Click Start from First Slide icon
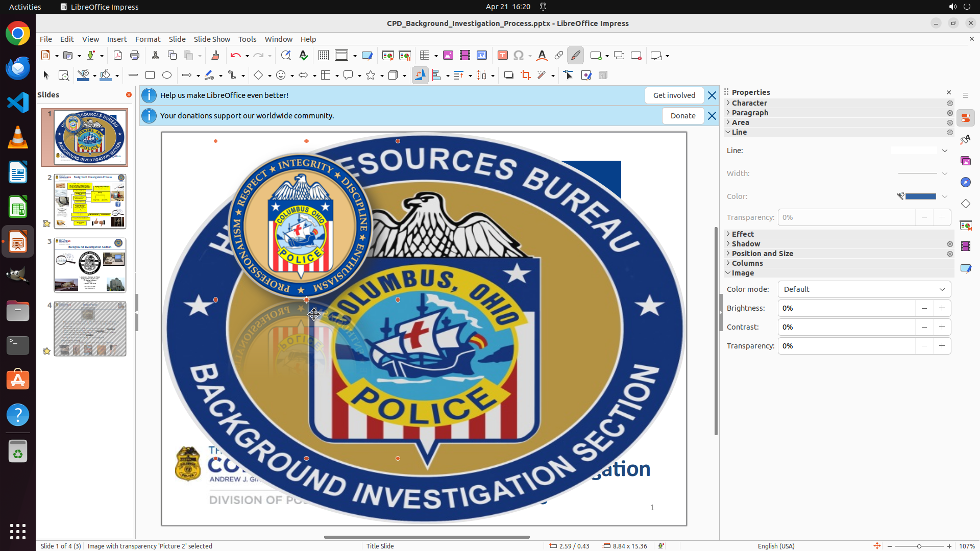The width and height of the screenshot is (980, 551). coord(387,56)
